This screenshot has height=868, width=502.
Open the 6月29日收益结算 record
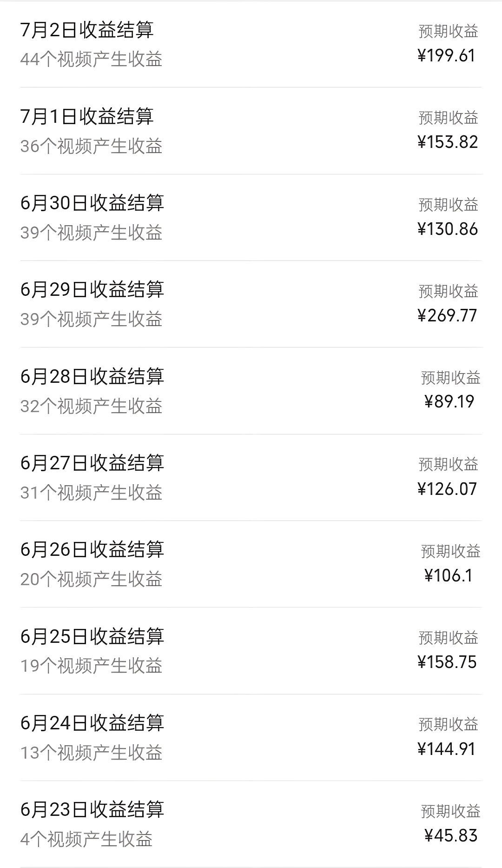(92, 290)
